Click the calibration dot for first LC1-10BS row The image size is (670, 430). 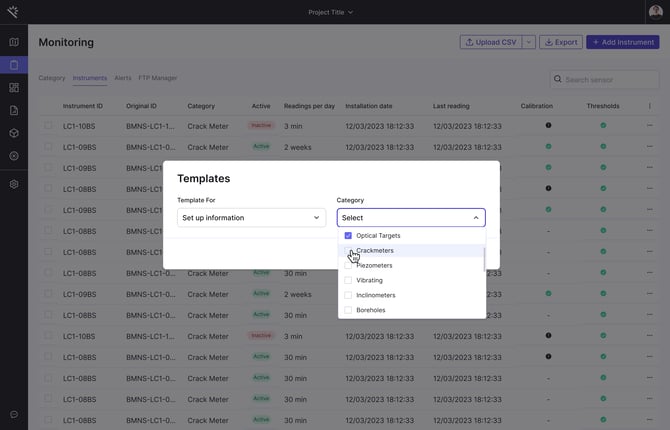548,125
